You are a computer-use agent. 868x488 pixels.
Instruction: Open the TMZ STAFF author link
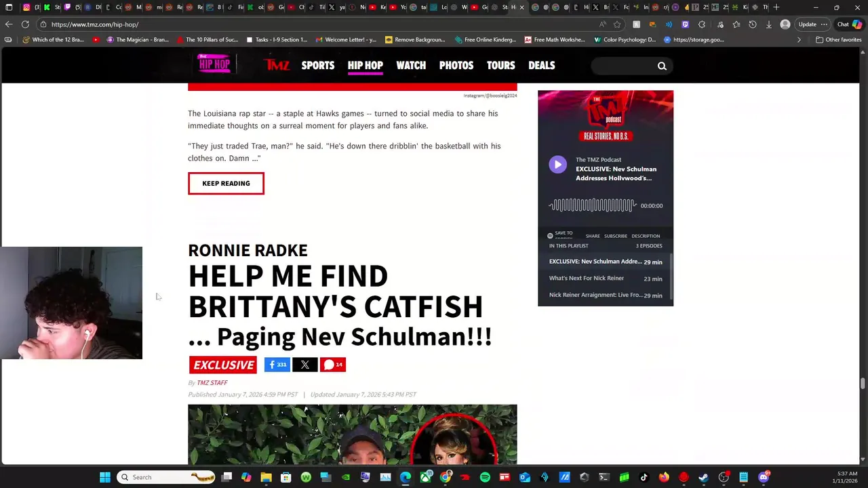coord(212,383)
